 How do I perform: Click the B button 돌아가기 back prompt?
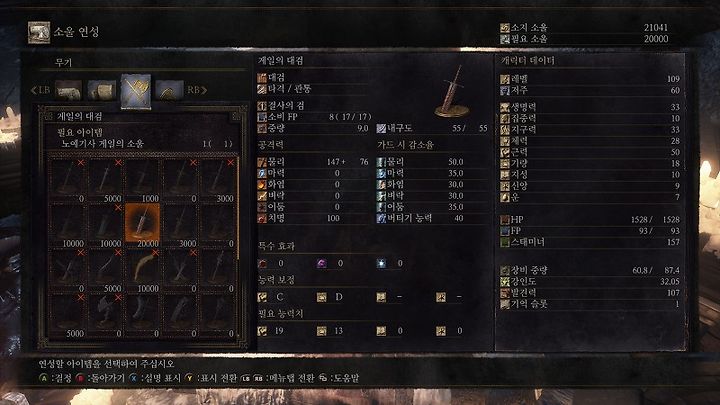click(100, 378)
